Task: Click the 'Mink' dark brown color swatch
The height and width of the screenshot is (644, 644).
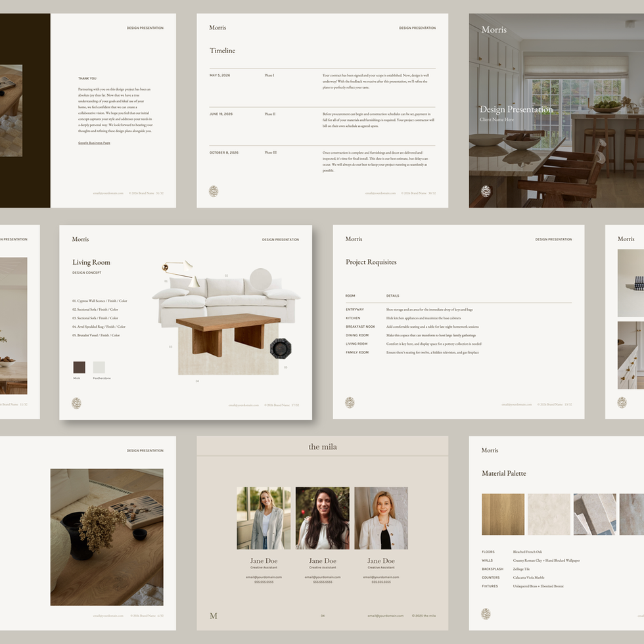Action: pos(80,367)
